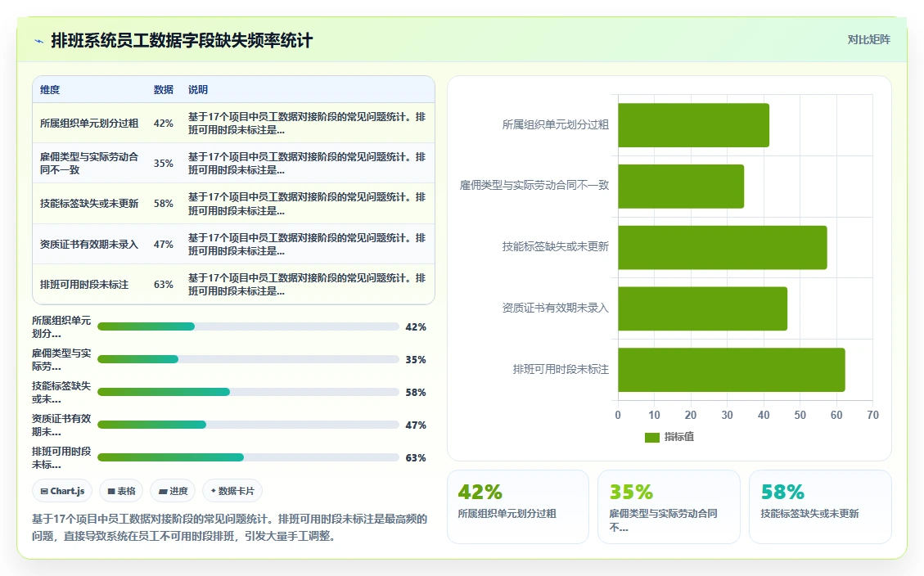Click the lightning icon beside the title

pyautogui.click(x=39, y=41)
